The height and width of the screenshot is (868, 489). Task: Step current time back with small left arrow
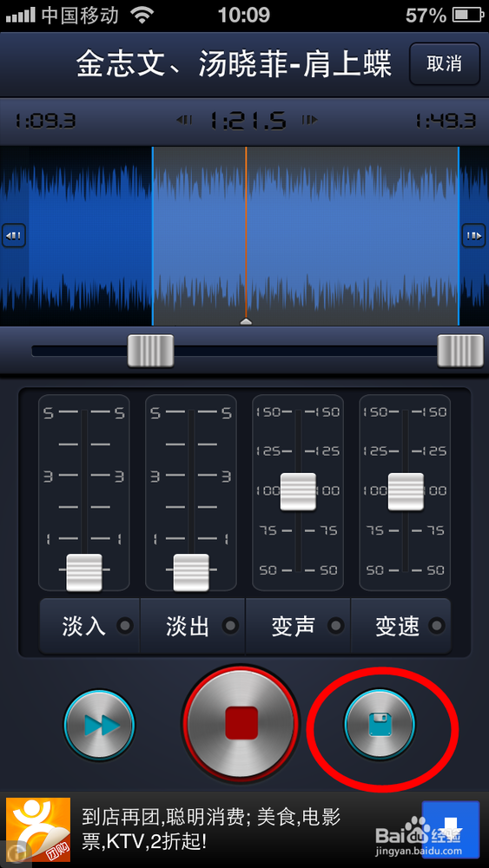184,120
